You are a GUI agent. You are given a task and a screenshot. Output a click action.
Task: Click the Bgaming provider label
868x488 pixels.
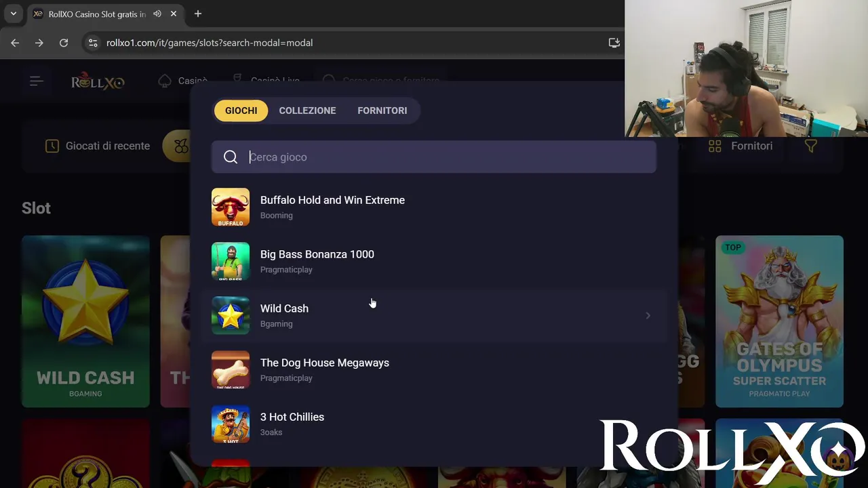click(x=277, y=324)
